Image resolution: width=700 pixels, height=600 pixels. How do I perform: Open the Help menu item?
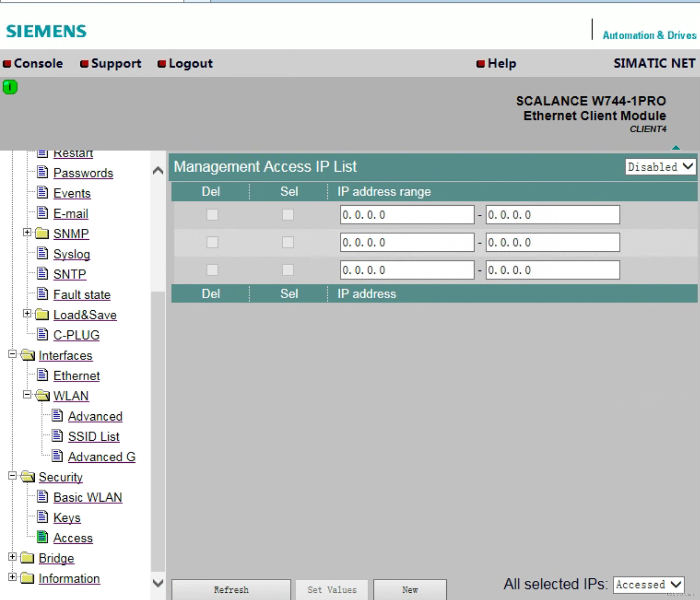(502, 64)
